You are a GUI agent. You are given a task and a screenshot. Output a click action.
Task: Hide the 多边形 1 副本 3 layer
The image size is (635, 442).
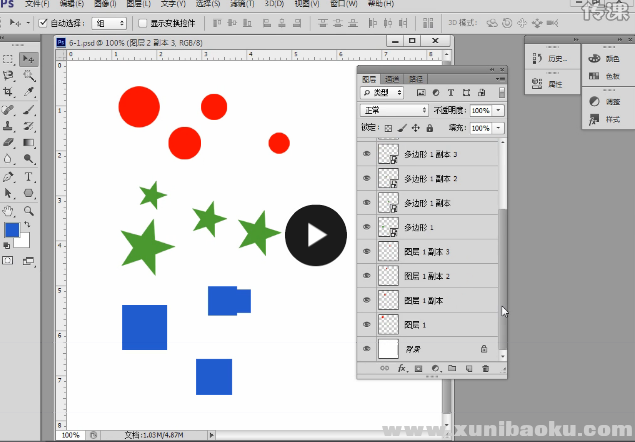click(366, 154)
